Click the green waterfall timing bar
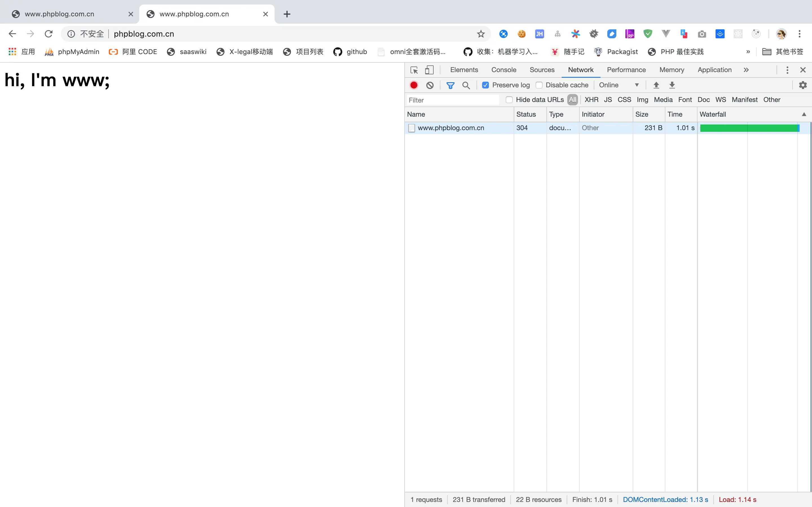The height and width of the screenshot is (507, 812). [749, 128]
